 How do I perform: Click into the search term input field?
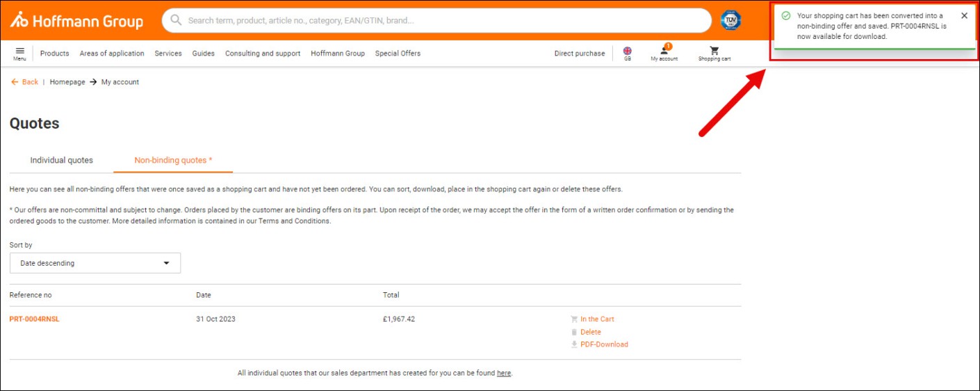[x=445, y=21]
